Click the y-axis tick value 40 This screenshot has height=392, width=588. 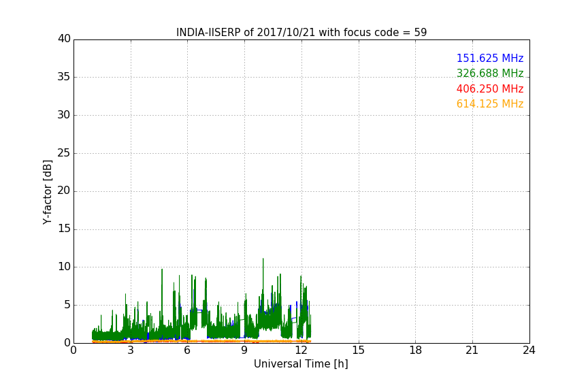point(64,39)
